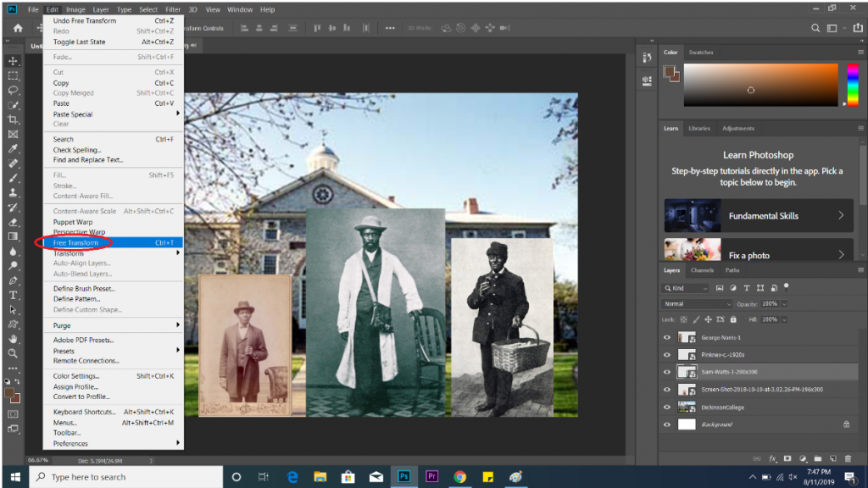This screenshot has width=868, height=488.
Task: Open the Libraries tab
Action: 699,129
